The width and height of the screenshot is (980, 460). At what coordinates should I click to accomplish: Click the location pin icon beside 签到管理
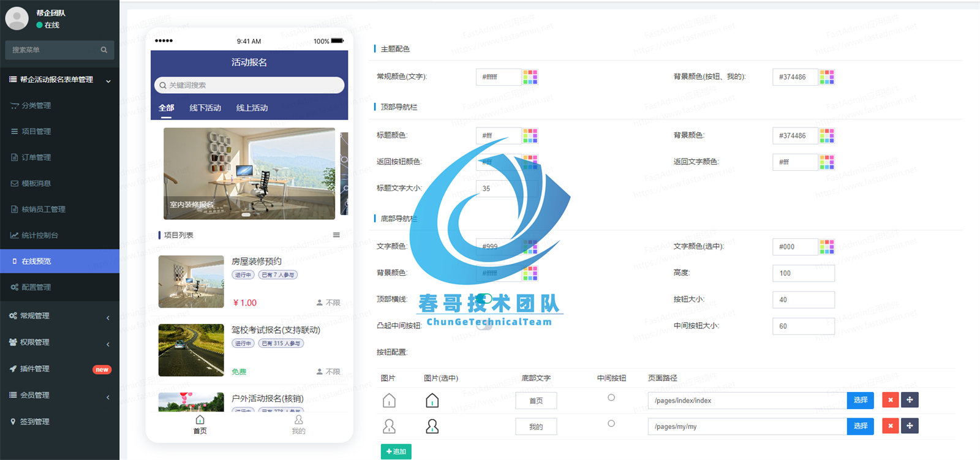click(13, 421)
